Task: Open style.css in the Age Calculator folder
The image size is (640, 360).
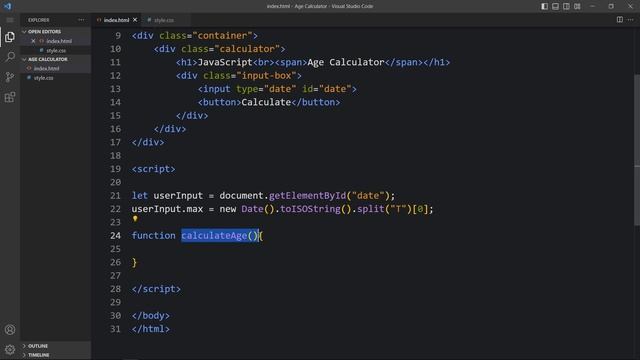Action: [x=44, y=78]
